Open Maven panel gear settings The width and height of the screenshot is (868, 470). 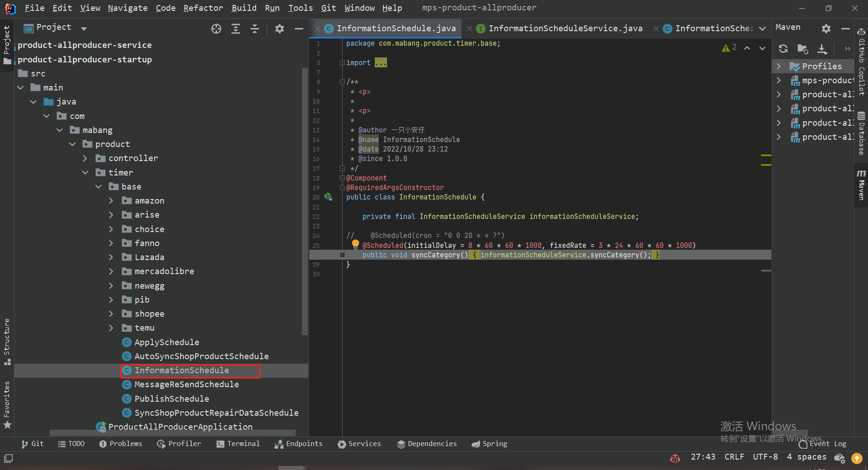click(x=826, y=28)
